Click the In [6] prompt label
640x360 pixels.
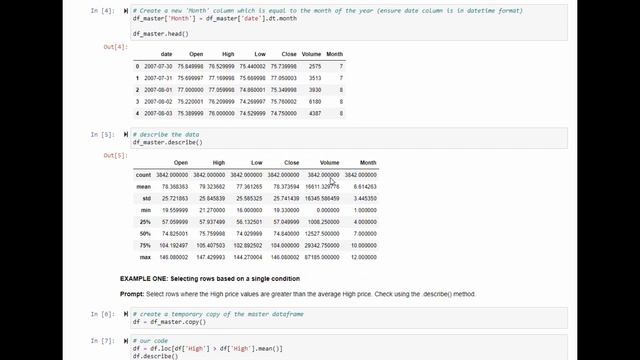[102, 314]
